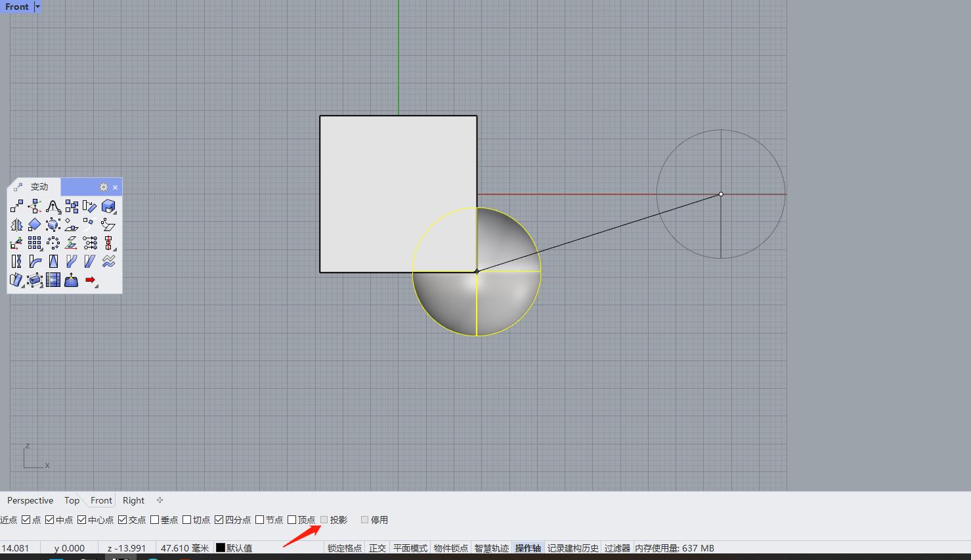This screenshot has height=560, width=971.
Task: Toggle the 投影 checkbox
Action: click(324, 520)
